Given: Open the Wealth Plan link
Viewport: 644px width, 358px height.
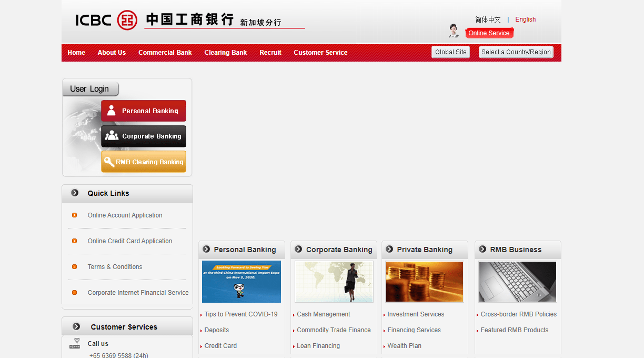Looking at the screenshot, I should (x=405, y=346).
